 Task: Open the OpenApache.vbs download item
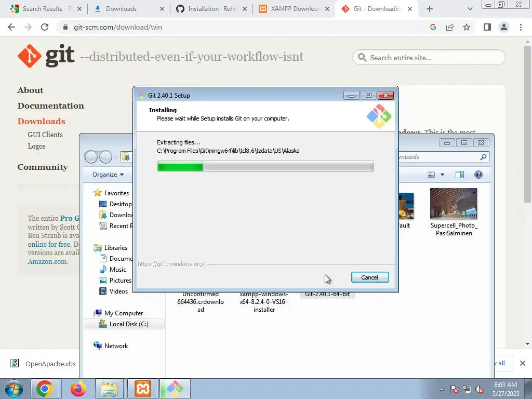pyautogui.click(x=43, y=364)
